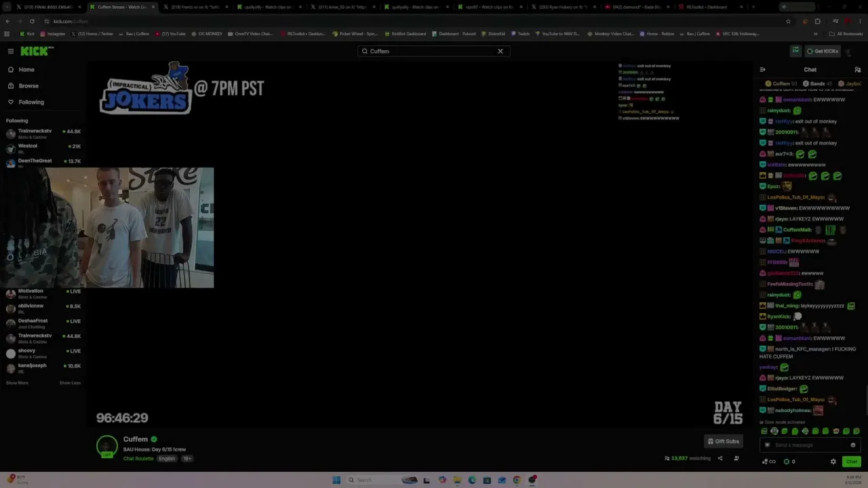
Task: Open chat settings gear icon
Action: [833, 462]
